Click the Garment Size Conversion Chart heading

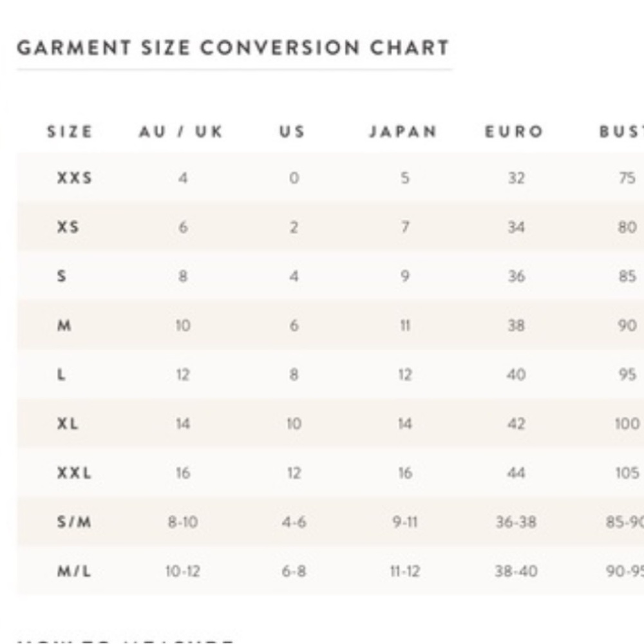coord(233,48)
